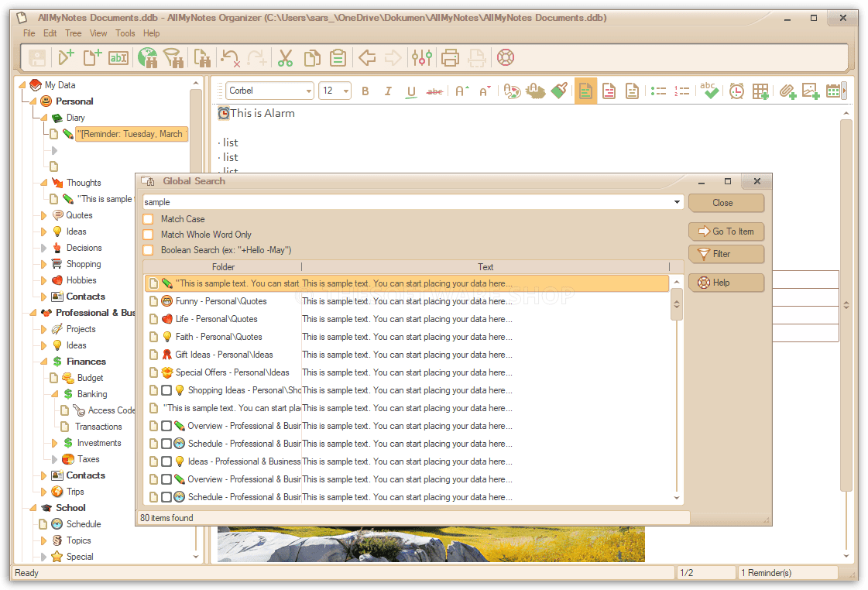Click the Close button in Global Search

click(x=726, y=203)
